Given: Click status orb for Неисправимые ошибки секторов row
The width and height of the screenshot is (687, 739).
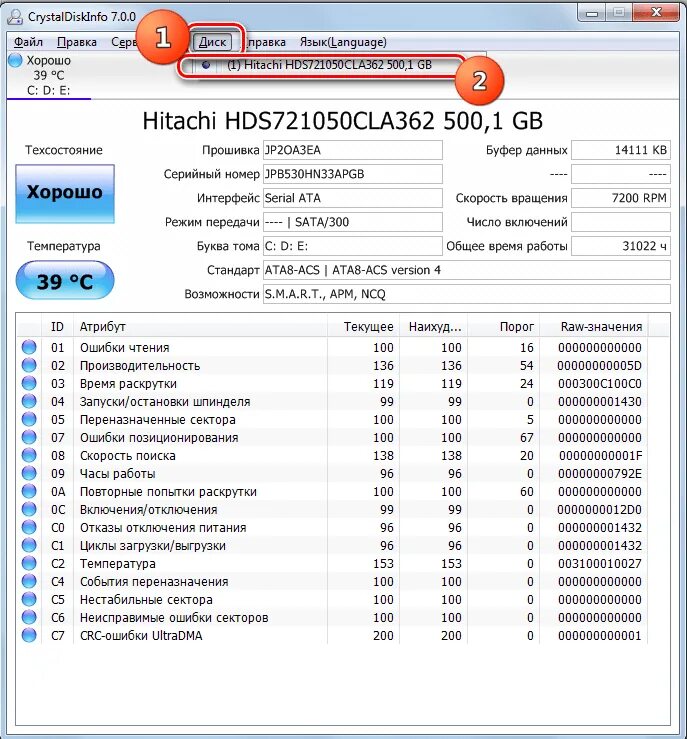Looking at the screenshot, I should pos(29,617).
